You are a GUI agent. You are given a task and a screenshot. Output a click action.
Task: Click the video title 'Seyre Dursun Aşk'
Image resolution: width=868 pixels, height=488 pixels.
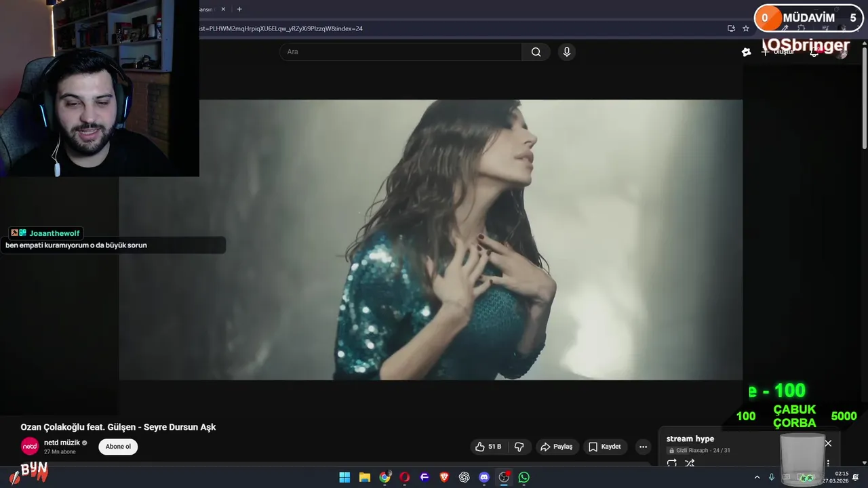click(180, 427)
